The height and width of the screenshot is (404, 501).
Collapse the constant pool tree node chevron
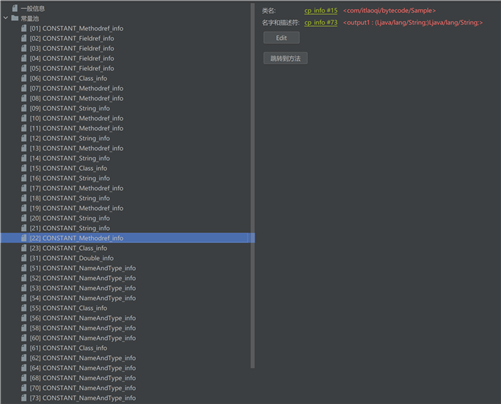click(6, 18)
